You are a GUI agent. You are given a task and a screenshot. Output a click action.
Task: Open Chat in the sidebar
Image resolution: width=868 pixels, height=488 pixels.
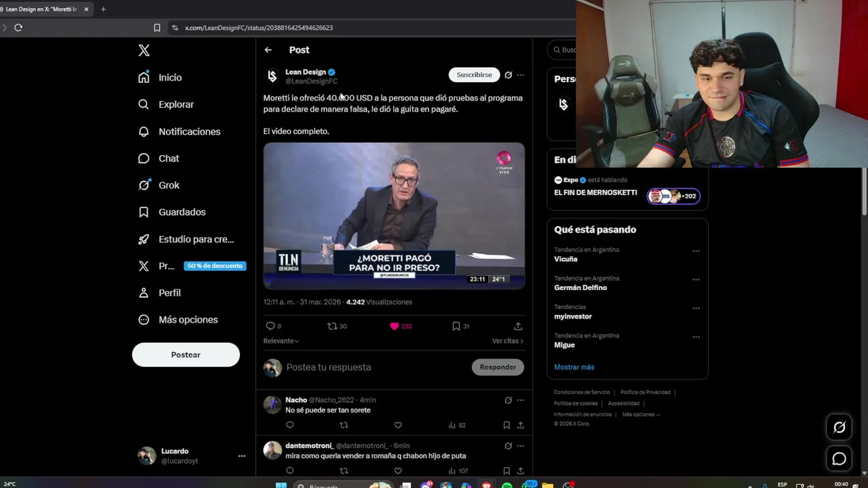pos(159,158)
